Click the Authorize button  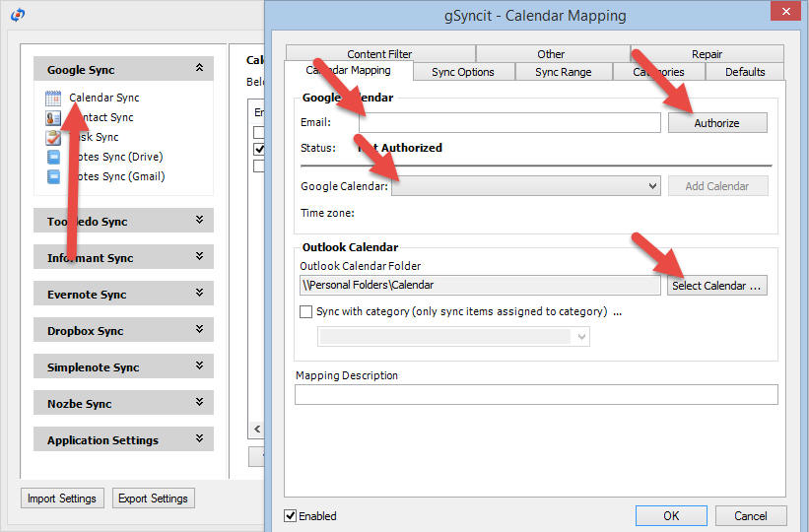click(717, 123)
